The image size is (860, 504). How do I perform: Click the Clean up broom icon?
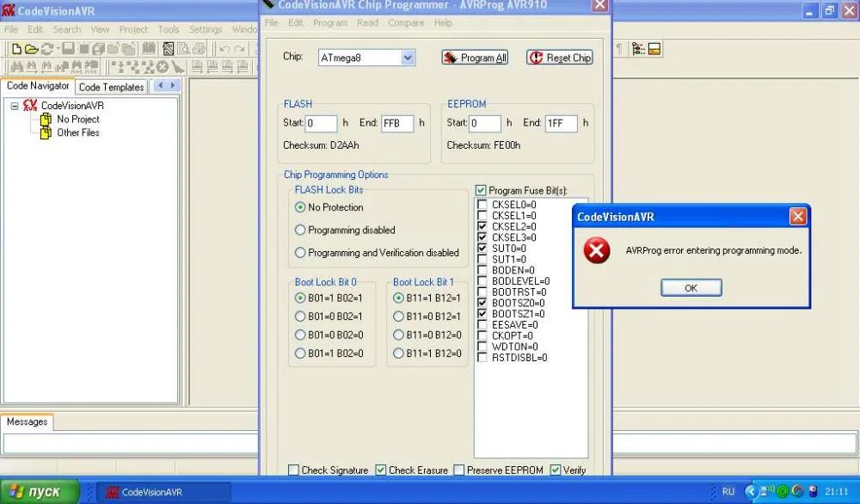pos(177,67)
